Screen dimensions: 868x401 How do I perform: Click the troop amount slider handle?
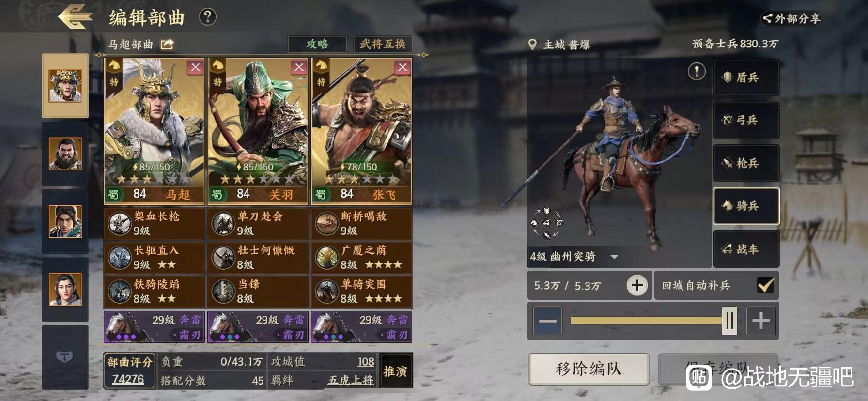point(729,321)
